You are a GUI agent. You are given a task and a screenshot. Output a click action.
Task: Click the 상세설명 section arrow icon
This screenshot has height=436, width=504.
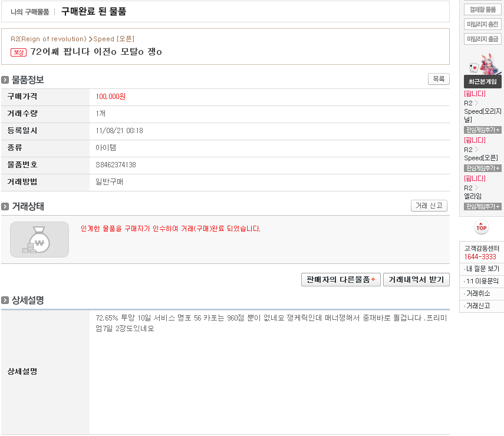point(5,300)
